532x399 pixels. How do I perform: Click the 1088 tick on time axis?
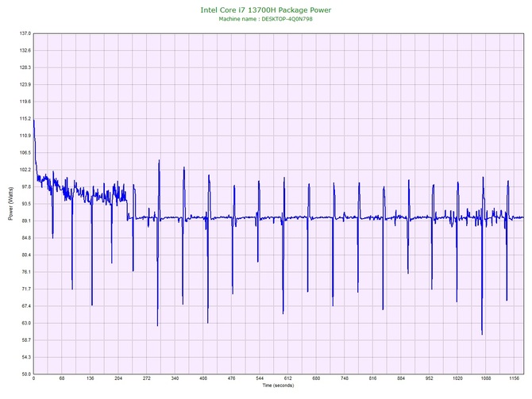[486, 378]
